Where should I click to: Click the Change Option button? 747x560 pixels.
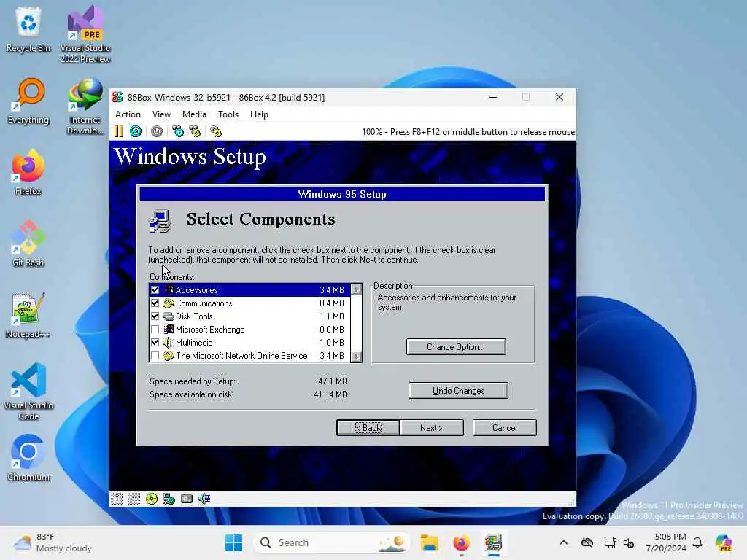click(456, 346)
